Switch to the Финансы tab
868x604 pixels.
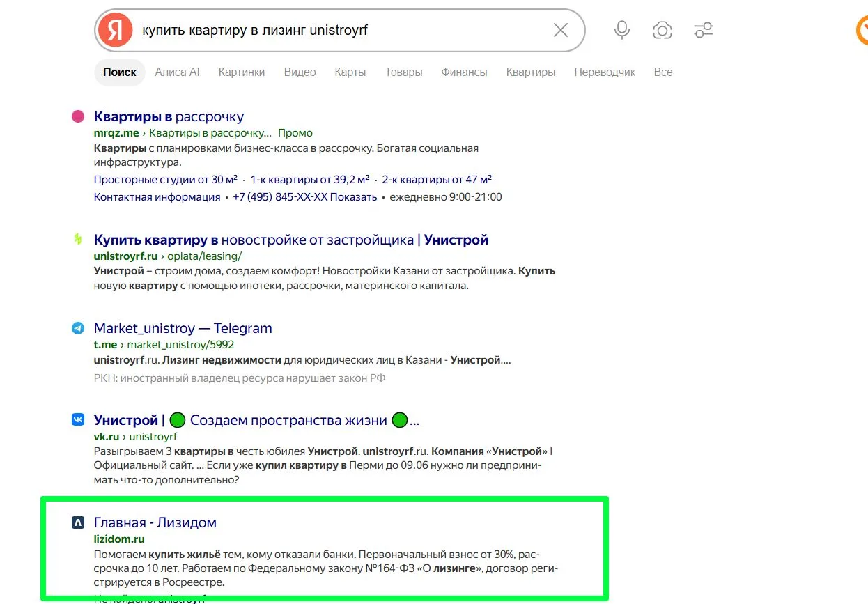pos(464,72)
